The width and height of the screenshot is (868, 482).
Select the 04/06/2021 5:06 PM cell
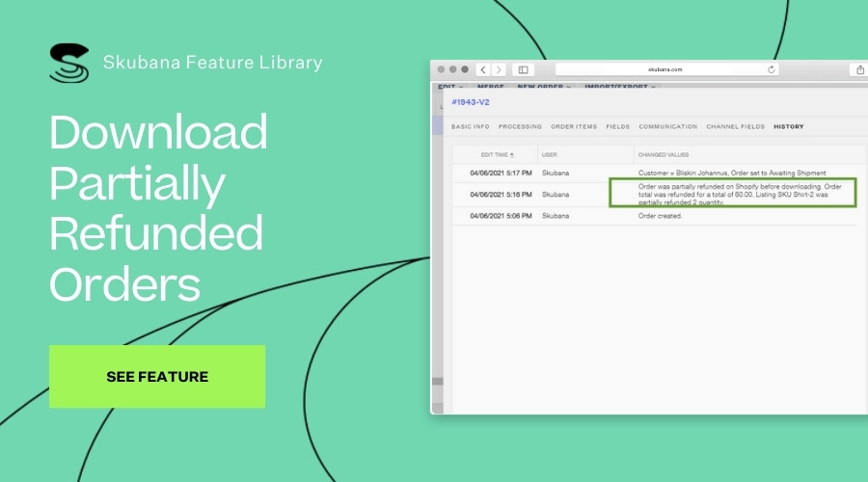[x=501, y=216]
